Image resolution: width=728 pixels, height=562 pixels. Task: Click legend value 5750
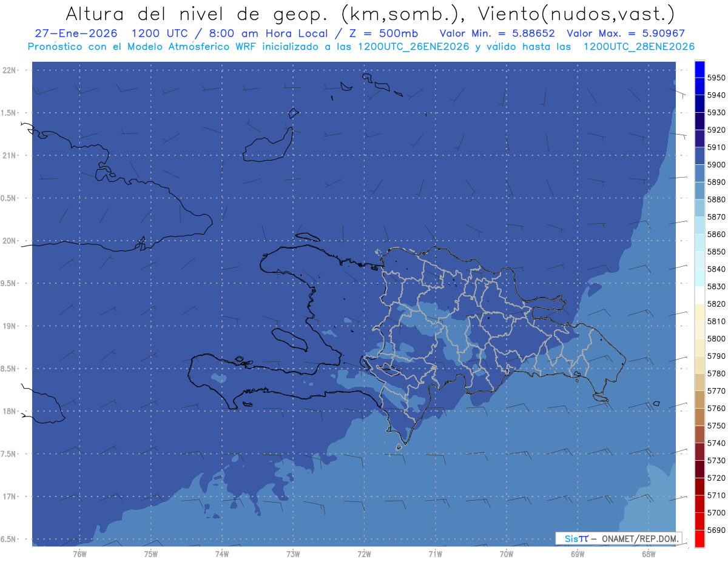click(716, 426)
